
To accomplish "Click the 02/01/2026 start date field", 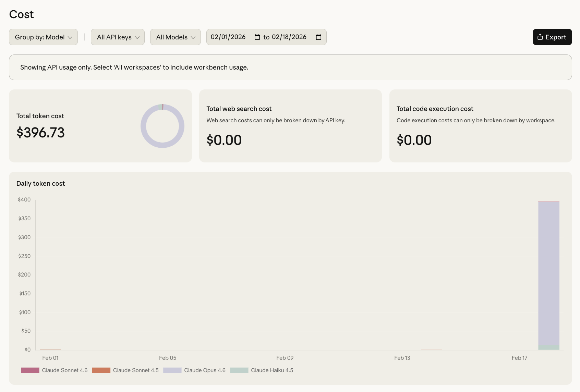I will tap(228, 37).
